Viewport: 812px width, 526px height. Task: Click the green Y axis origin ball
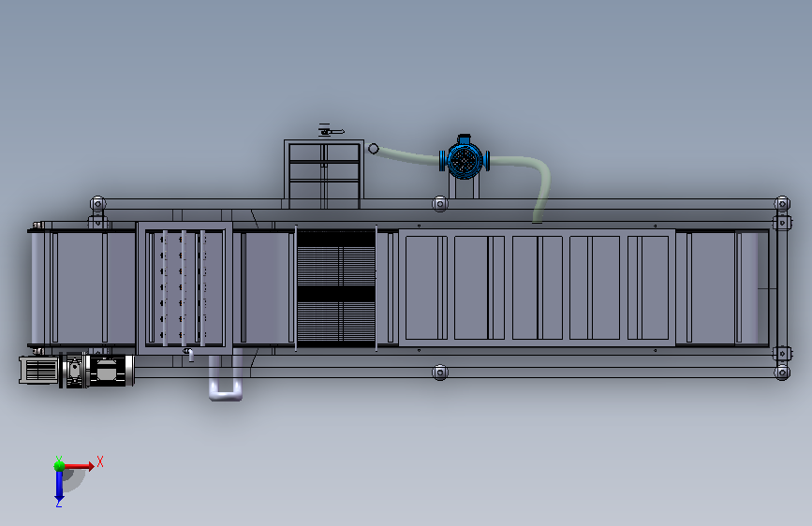click(59, 466)
